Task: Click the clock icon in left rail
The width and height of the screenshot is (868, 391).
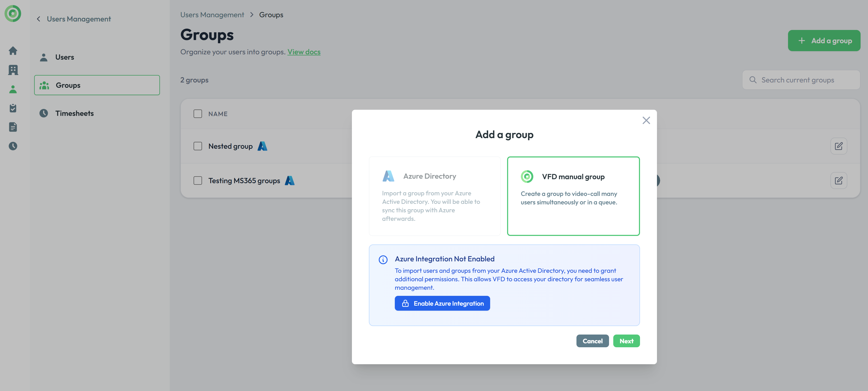Action: point(13,146)
